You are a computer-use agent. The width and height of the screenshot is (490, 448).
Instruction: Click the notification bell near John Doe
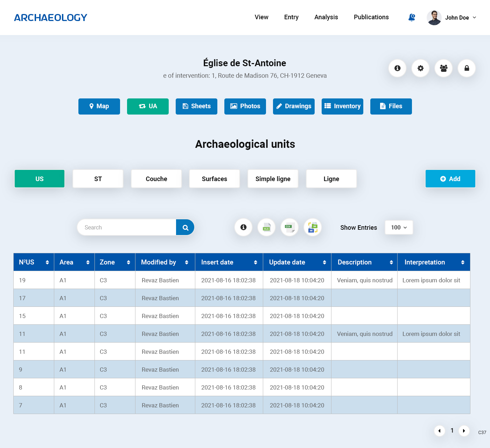coord(412,17)
